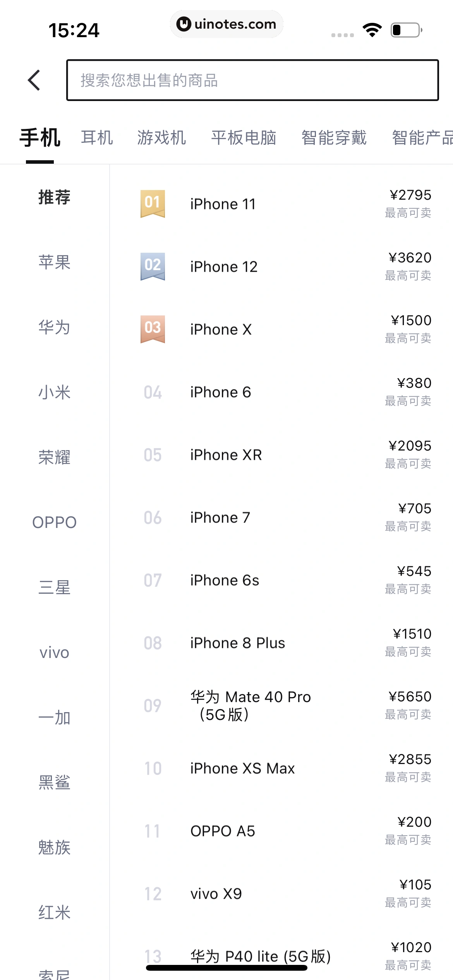This screenshot has height=980, width=453.
Task: Select vivo brand in the sidebar
Action: (x=54, y=652)
